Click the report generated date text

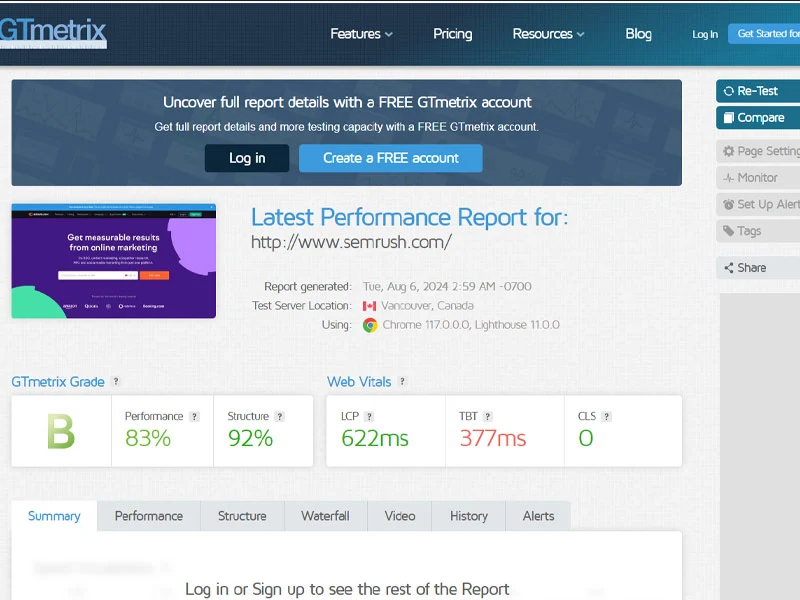pyautogui.click(x=447, y=287)
